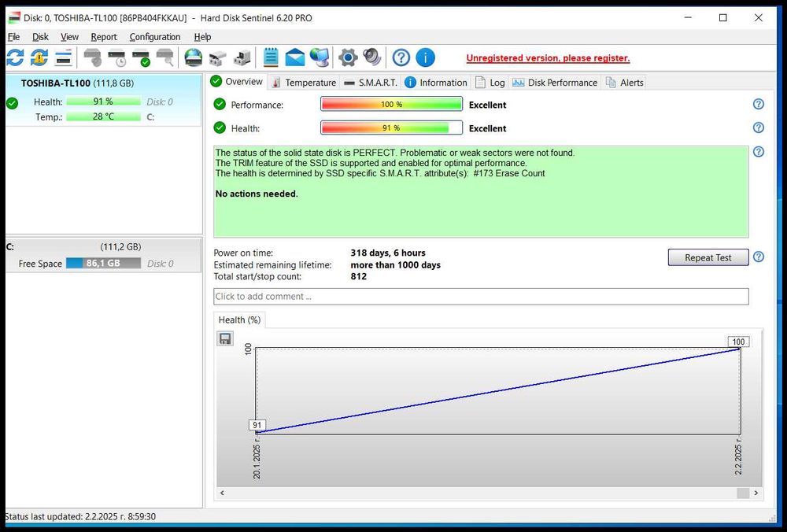The image size is (787, 532).
Task: Click the start/stop count value 812
Action: tap(358, 276)
